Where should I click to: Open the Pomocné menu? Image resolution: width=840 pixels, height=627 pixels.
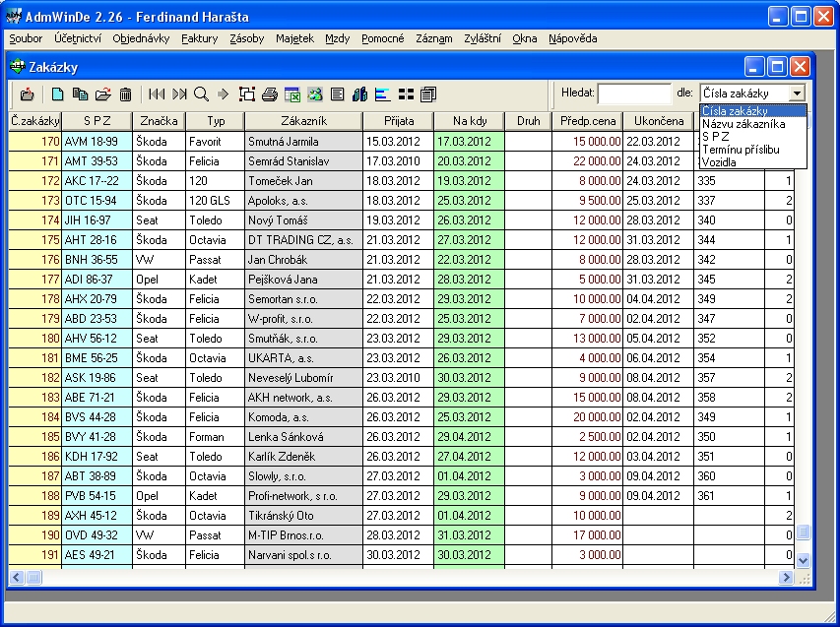pos(382,38)
